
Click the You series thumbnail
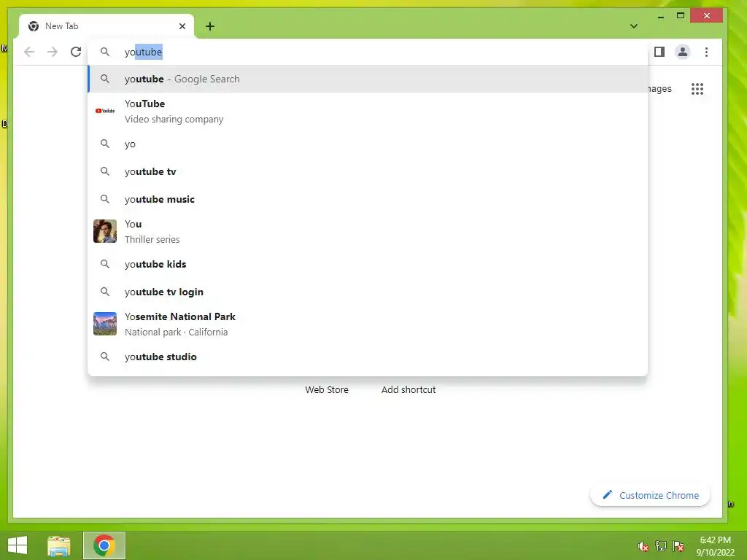point(105,231)
